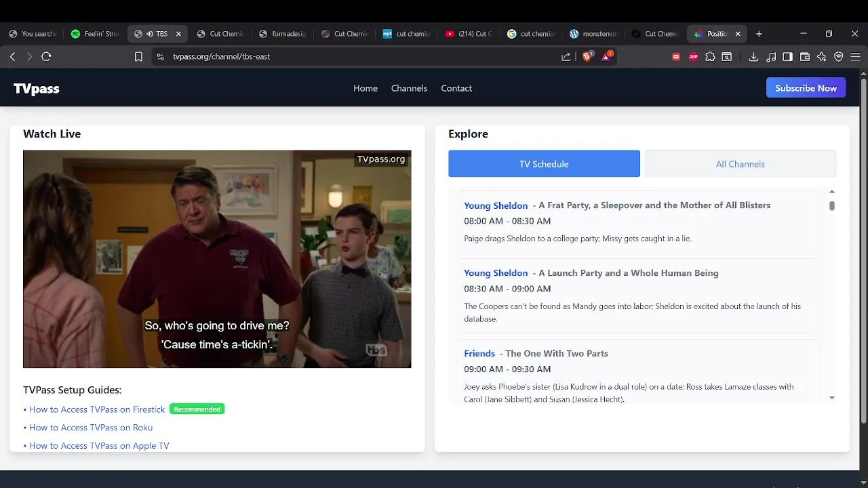This screenshot has width=868, height=488.
Task: Switch to the rightmost Cut Chemis tab
Action: click(x=656, y=34)
